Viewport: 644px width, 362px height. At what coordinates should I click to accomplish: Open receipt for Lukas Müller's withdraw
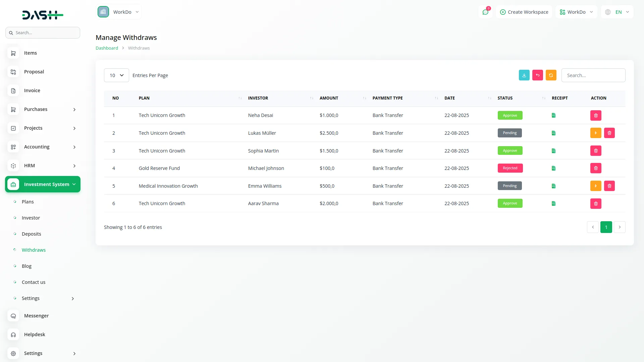click(x=553, y=133)
